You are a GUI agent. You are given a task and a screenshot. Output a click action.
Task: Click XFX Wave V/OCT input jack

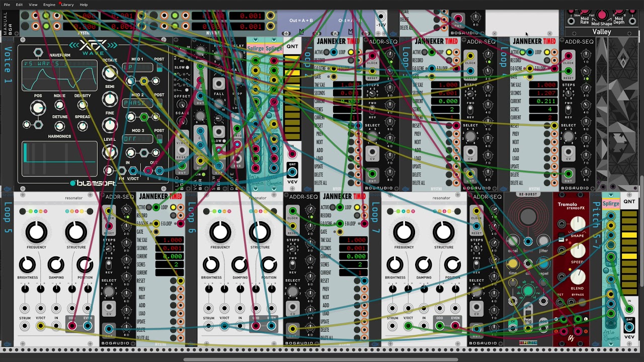(x=133, y=171)
